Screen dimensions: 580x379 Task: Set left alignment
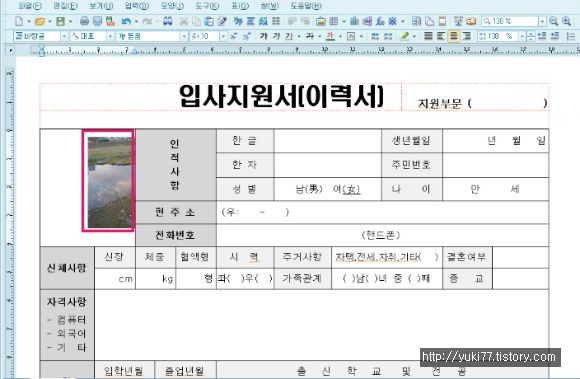(441, 36)
